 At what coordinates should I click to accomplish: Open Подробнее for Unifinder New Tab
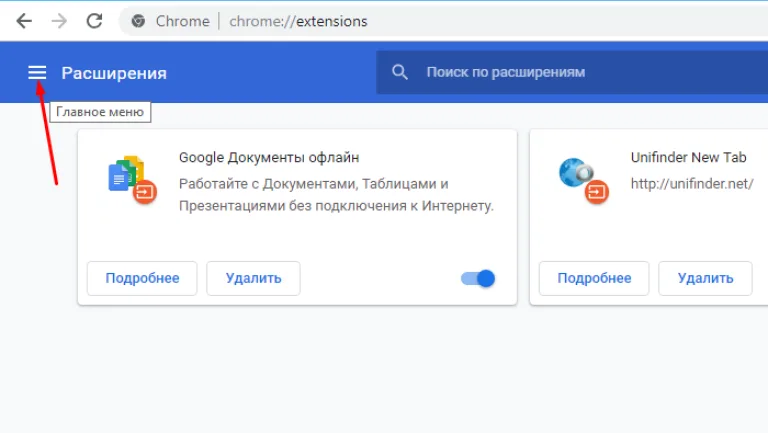click(x=594, y=278)
